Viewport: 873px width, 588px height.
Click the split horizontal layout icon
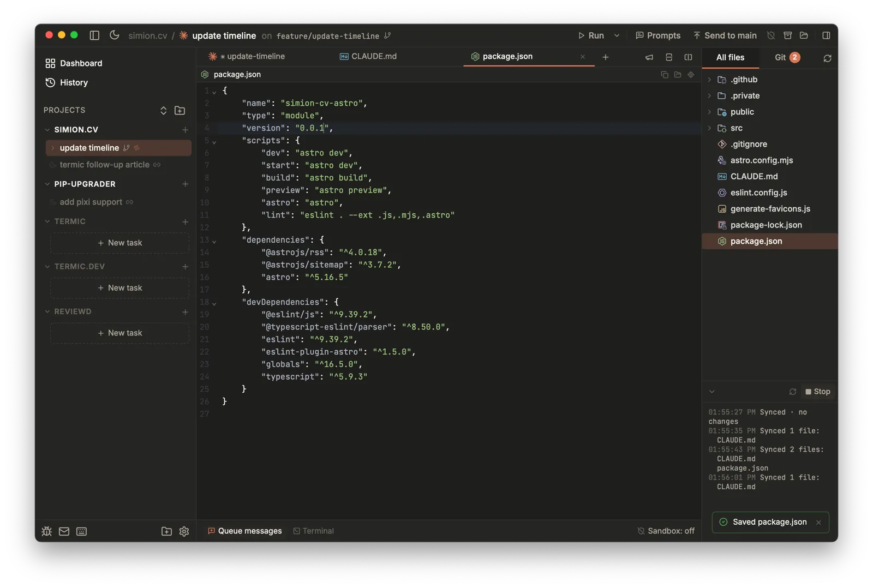point(668,57)
